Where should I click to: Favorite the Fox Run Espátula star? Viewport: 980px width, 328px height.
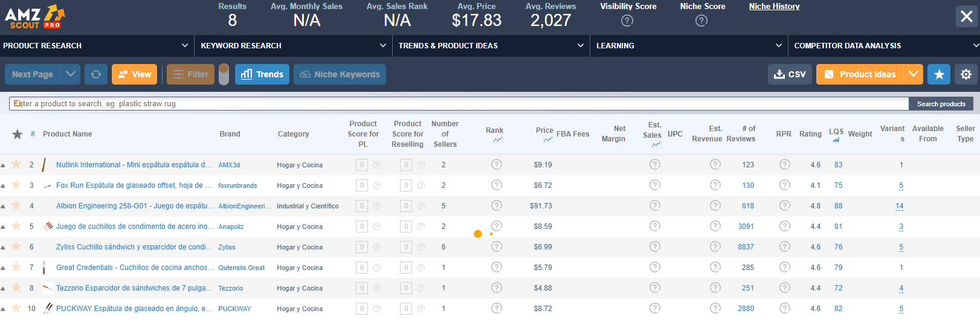coord(16,184)
